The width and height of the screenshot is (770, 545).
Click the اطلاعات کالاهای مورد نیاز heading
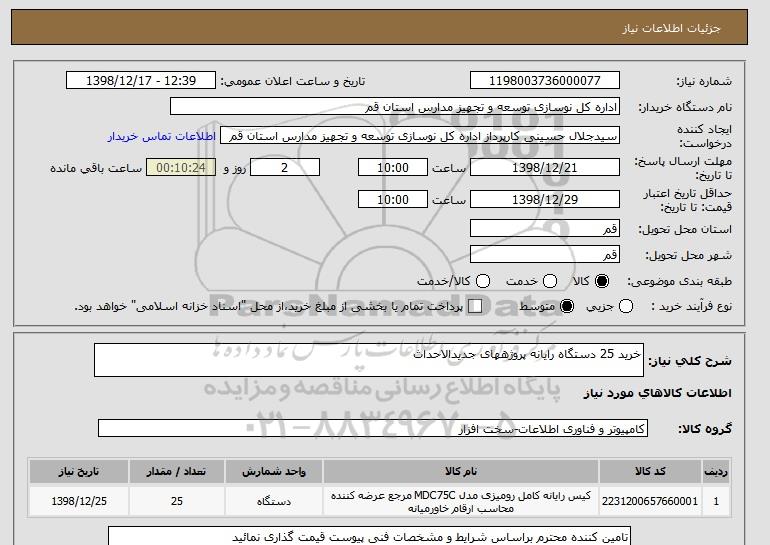click(658, 393)
